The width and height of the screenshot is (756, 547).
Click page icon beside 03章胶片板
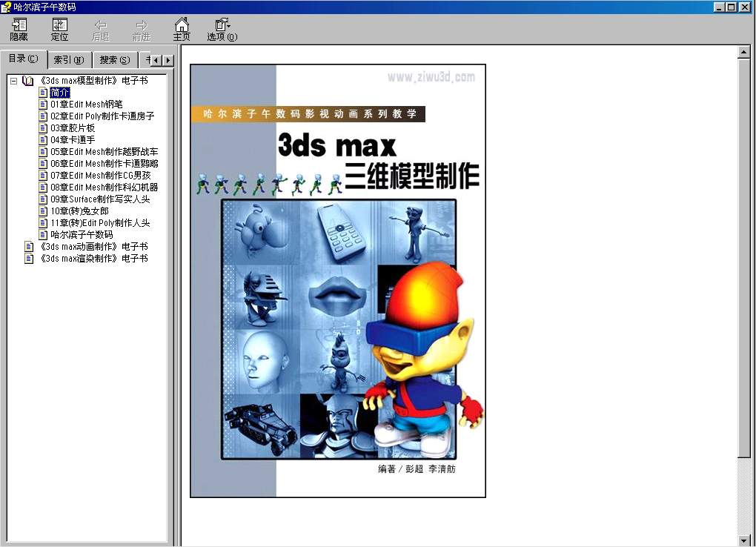[x=43, y=127]
